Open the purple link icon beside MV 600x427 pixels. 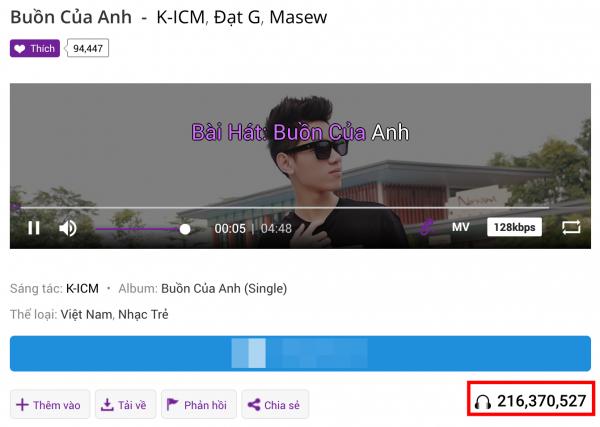pos(426,228)
